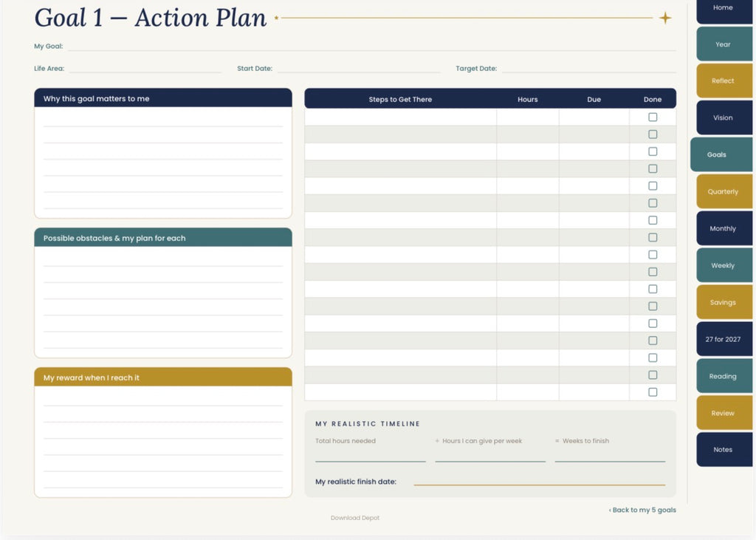
Task: Click the Why this goal matters to me header
Action: 163,98
